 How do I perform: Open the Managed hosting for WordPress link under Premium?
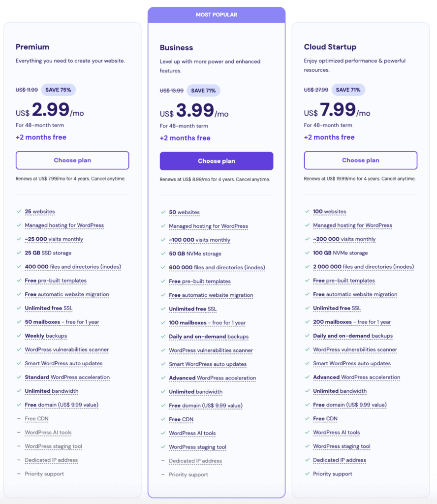point(64,225)
